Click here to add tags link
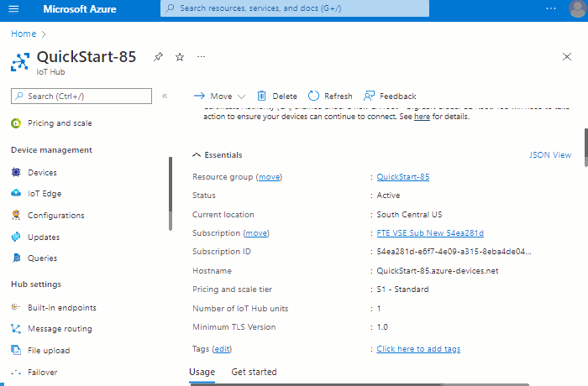This screenshot has width=588, height=386. pyautogui.click(x=418, y=349)
